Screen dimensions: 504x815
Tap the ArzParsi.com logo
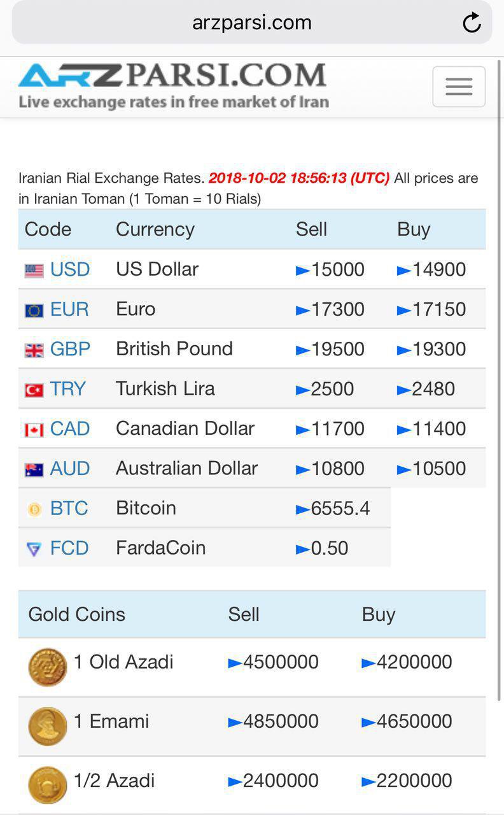coord(173,85)
